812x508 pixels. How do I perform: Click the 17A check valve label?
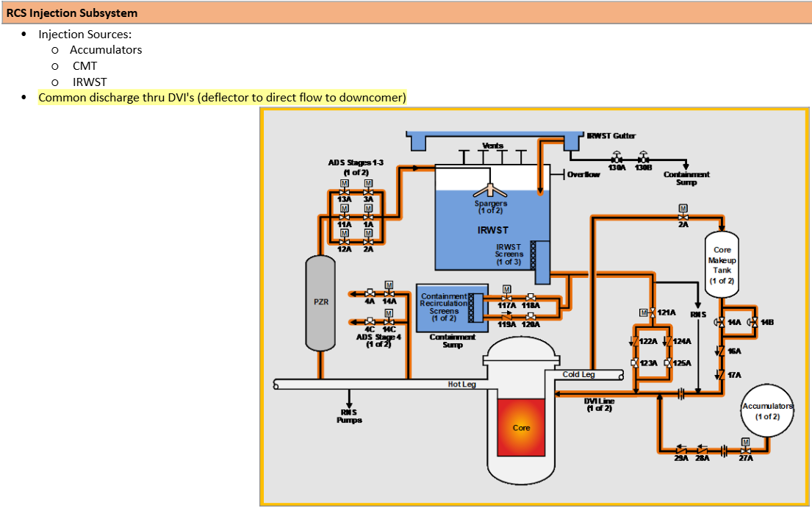click(x=734, y=375)
